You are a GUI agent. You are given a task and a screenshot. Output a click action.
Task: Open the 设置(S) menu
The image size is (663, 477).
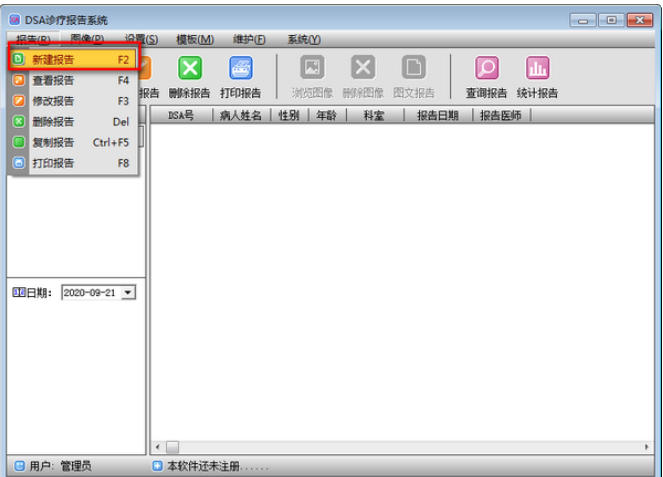142,39
